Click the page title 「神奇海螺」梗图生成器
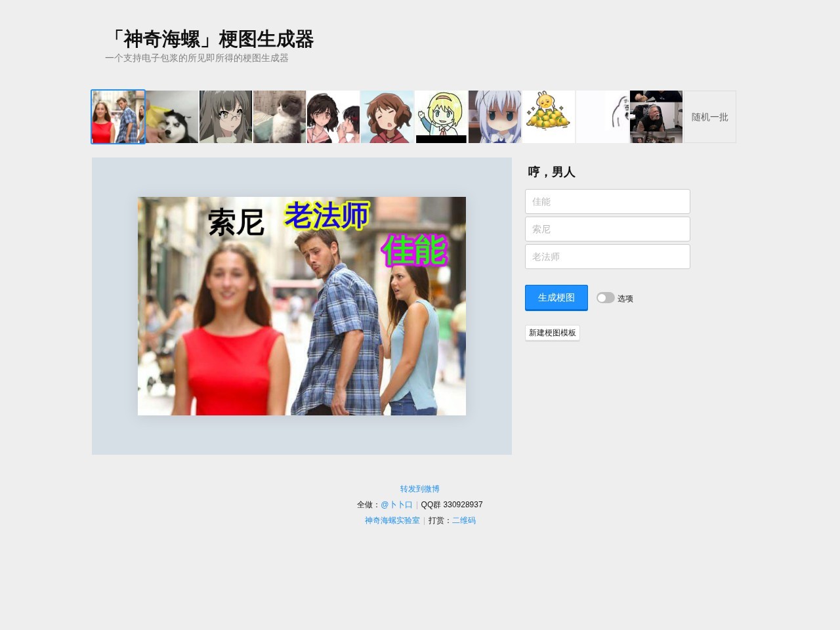840x630 pixels. click(x=209, y=39)
